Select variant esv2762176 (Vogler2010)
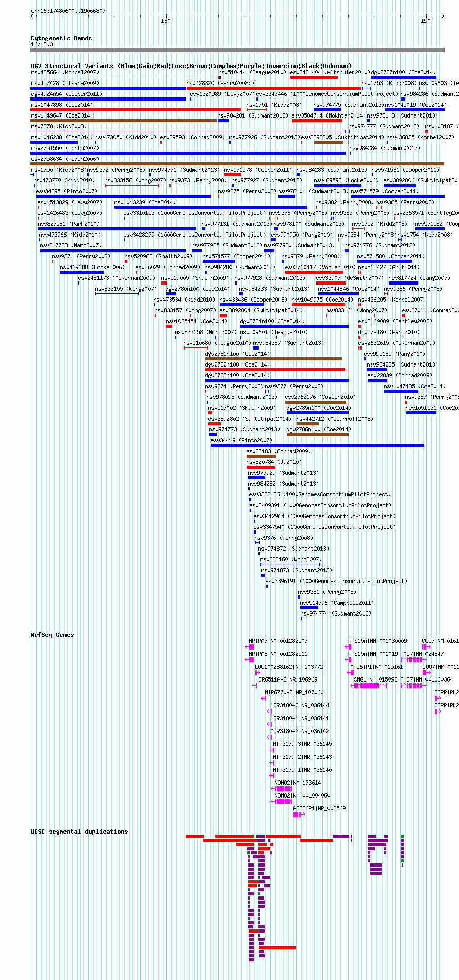459x980 pixels. (x=316, y=402)
